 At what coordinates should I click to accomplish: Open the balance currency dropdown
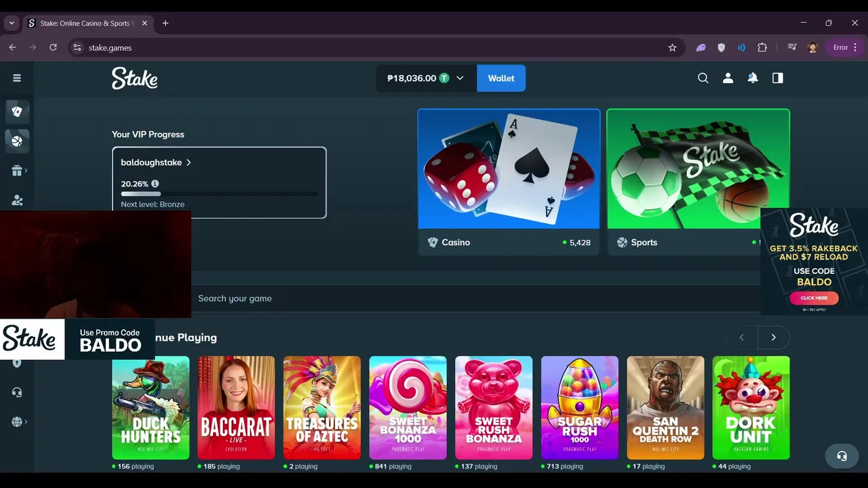tap(460, 78)
